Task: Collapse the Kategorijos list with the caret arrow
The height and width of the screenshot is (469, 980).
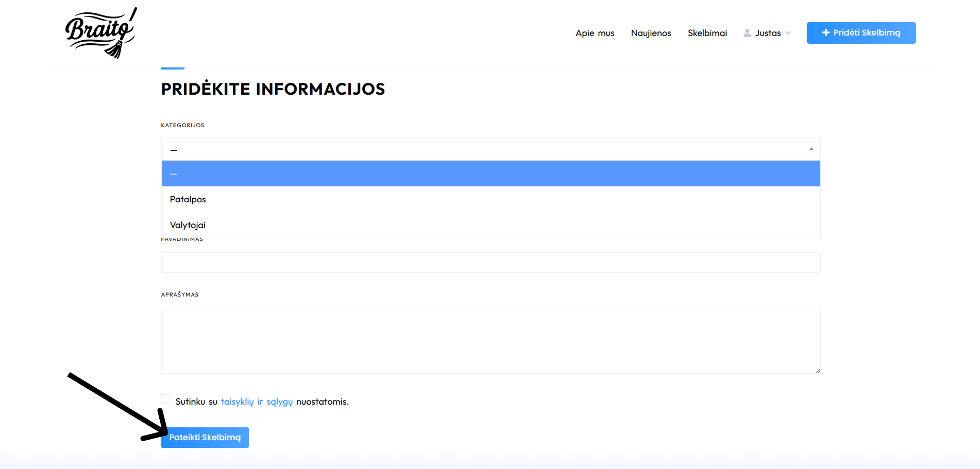Action: [811, 149]
